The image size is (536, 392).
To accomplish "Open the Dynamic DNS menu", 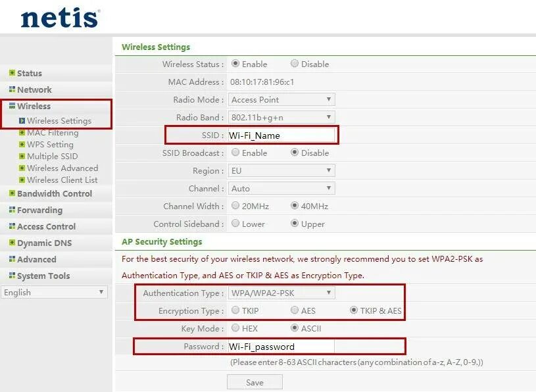I will click(x=45, y=243).
